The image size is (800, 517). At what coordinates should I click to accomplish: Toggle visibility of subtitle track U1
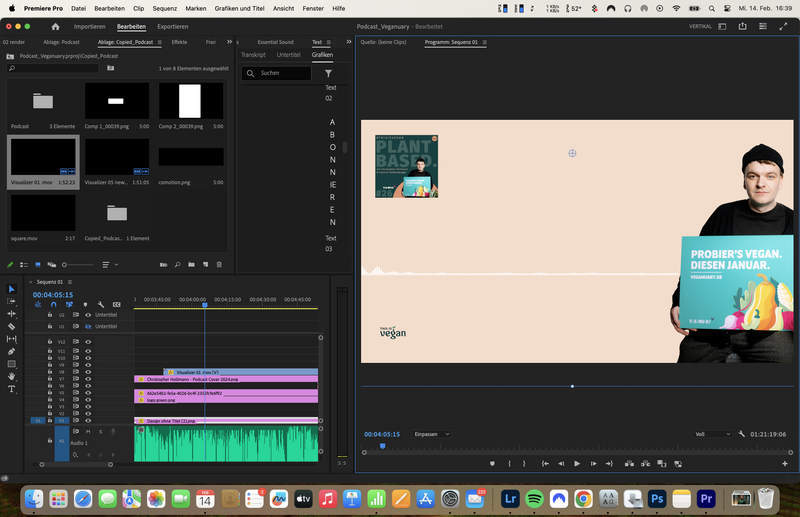88,326
